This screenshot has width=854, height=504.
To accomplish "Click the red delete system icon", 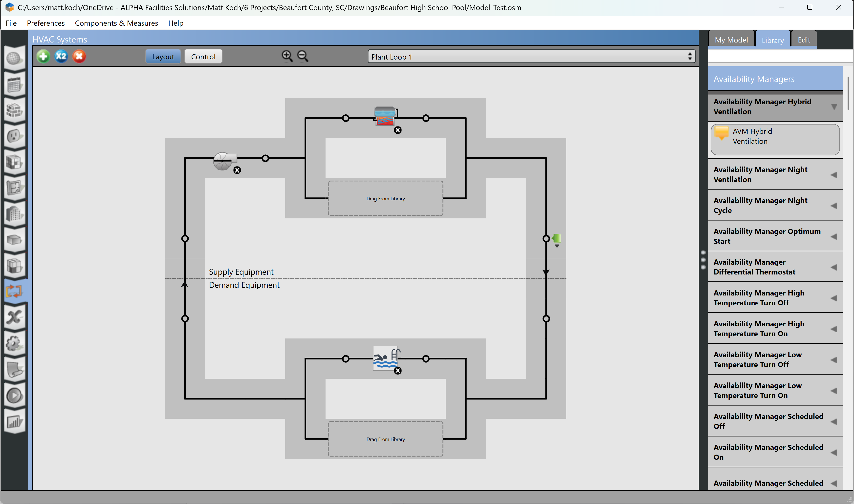I will (79, 56).
